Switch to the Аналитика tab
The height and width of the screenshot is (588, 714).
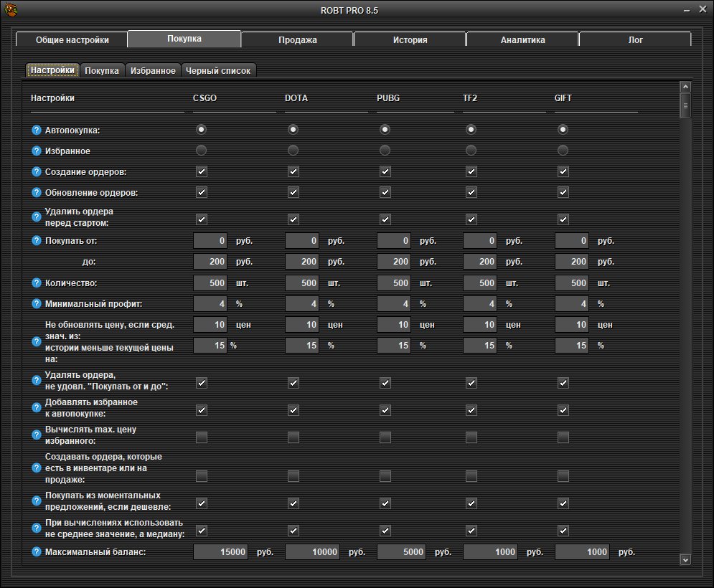[x=522, y=40]
